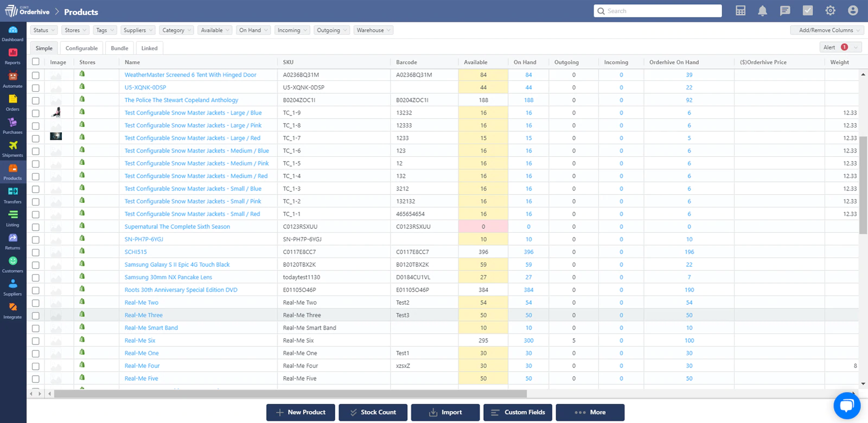Click the Orderhive logo
Screen dimensions: 868x423
click(x=27, y=11)
